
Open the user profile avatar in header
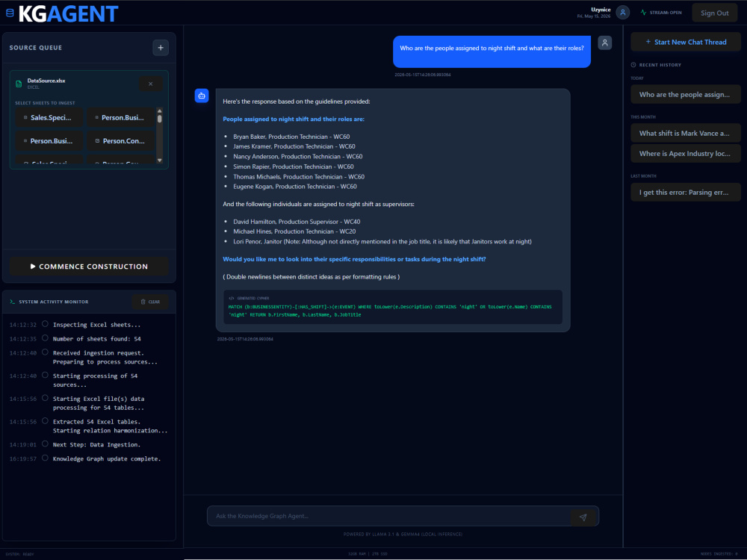(623, 13)
